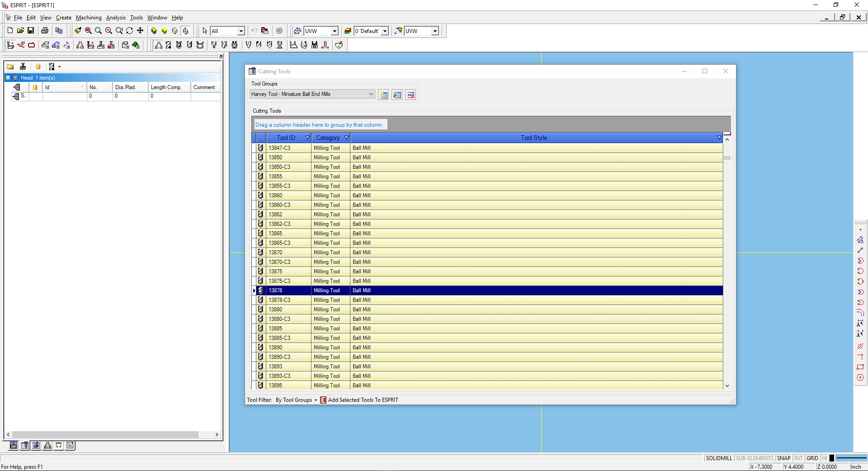Click the red Zoom magnifier icon
The width and height of the screenshot is (868, 471).
[88, 31]
